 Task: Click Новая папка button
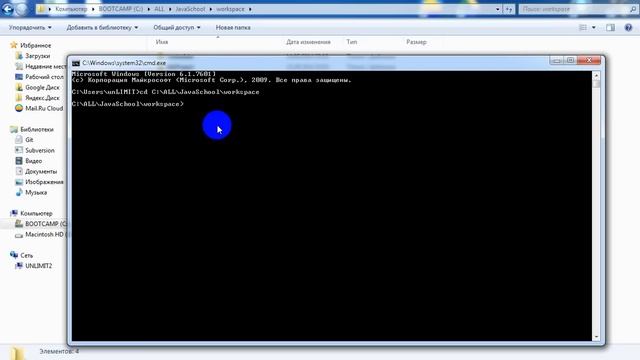click(x=233, y=27)
